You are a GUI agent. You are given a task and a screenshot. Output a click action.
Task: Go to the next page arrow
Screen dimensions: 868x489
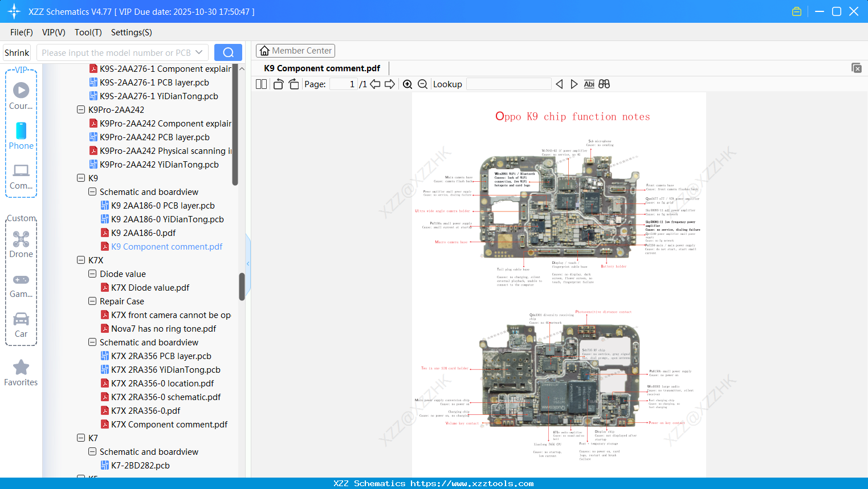(x=390, y=84)
